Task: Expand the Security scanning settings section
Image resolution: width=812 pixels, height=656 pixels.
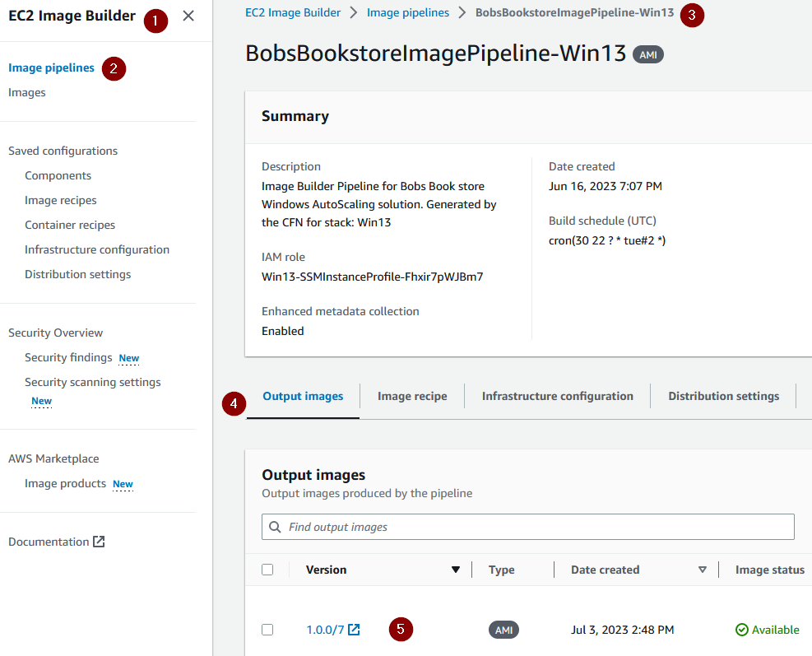Action: (92, 381)
